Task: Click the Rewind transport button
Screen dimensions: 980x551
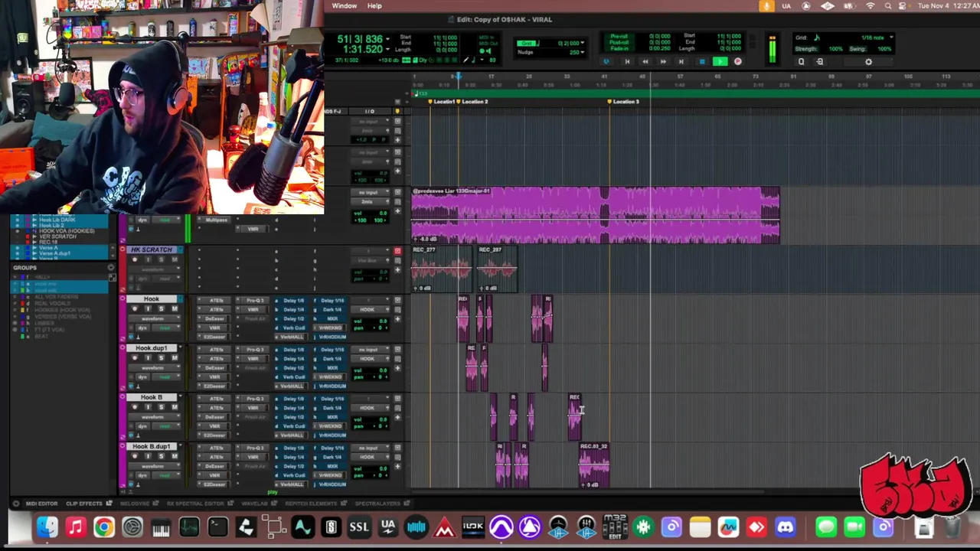Action: pos(645,62)
